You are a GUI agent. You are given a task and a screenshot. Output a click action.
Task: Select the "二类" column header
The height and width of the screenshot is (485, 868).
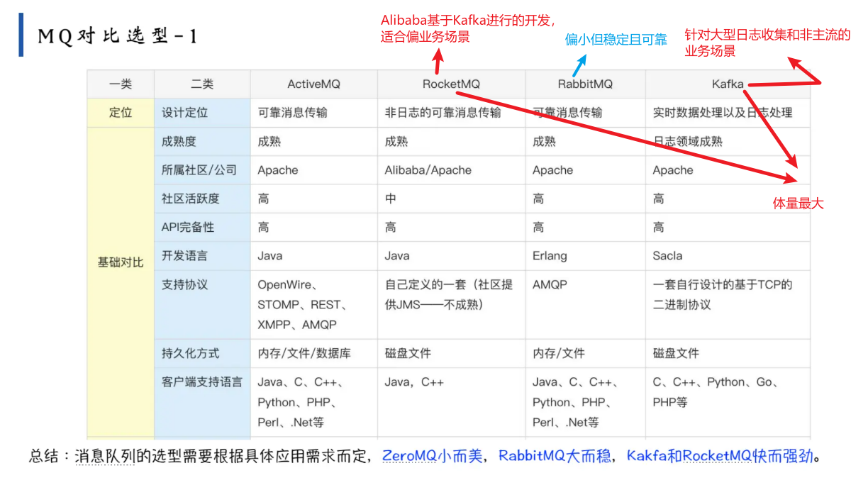tap(202, 84)
